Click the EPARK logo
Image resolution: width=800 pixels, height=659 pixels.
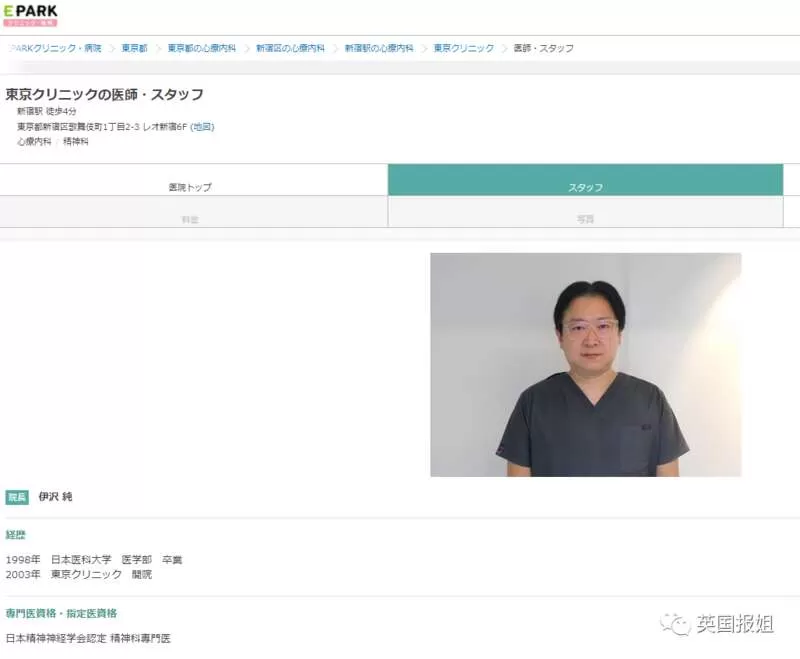point(30,15)
